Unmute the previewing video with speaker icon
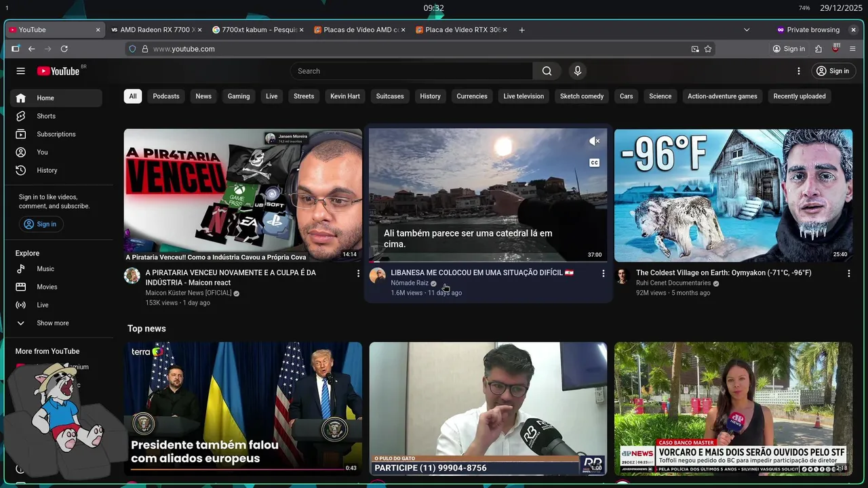The height and width of the screenshot is (488, 868). [594, 141]
